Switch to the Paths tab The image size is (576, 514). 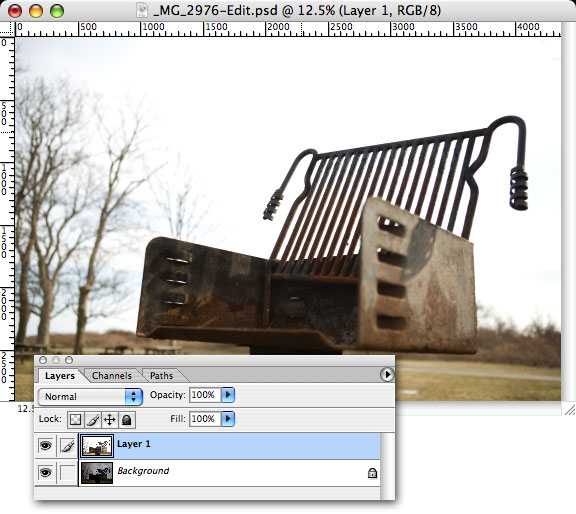pyautogui.click(x=161, y=375)
